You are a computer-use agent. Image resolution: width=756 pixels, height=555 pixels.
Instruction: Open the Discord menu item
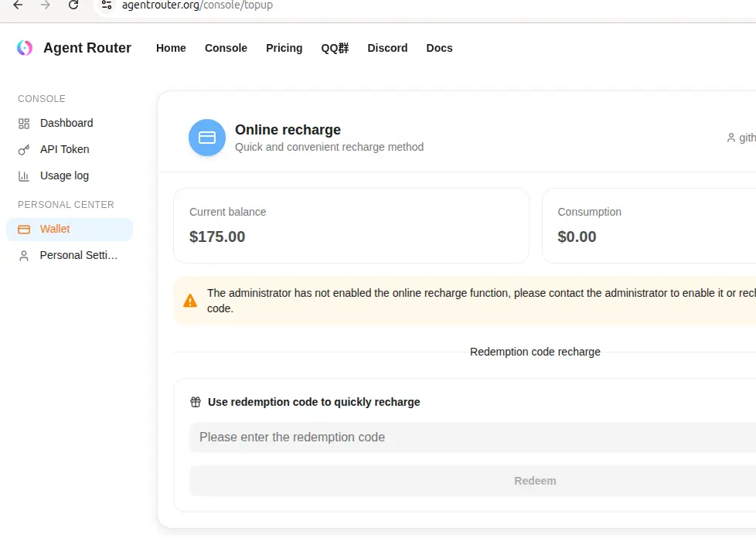click(x=387, y=48)
